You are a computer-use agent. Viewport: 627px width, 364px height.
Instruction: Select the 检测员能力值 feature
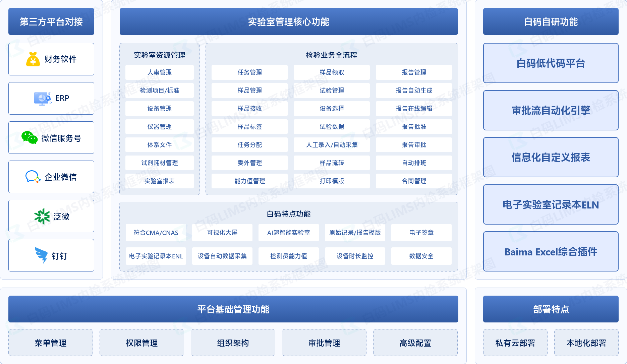pyautogui.click(x=289, y=256)
